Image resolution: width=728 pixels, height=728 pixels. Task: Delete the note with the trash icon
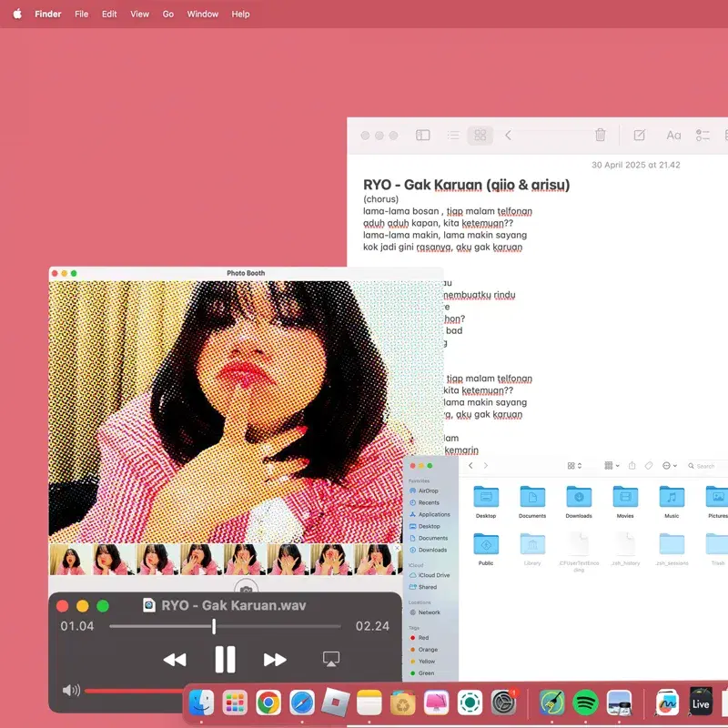[601, 135]
